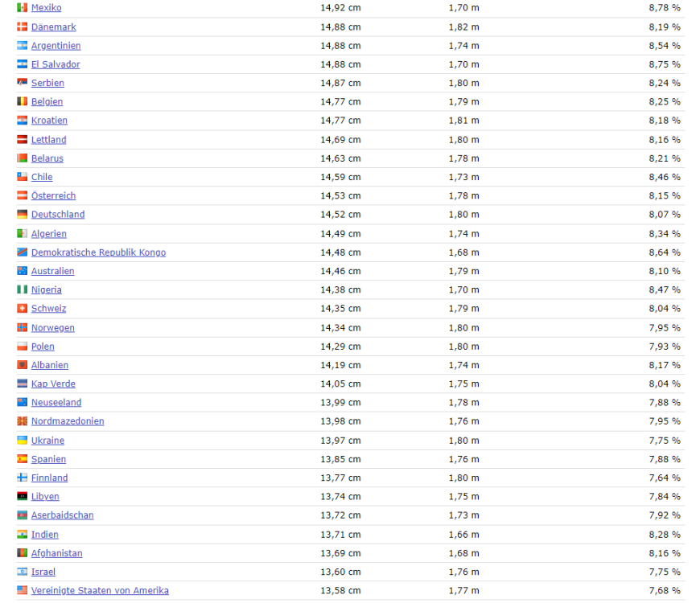Click the Nigeria flag icon
The height and width of the screenshot is (603, 700).
pos(23,290)
